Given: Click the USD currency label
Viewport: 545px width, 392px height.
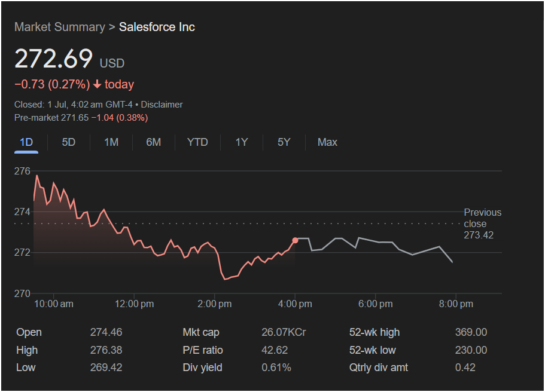Looking at the screenshot, I should pos(112,63).
